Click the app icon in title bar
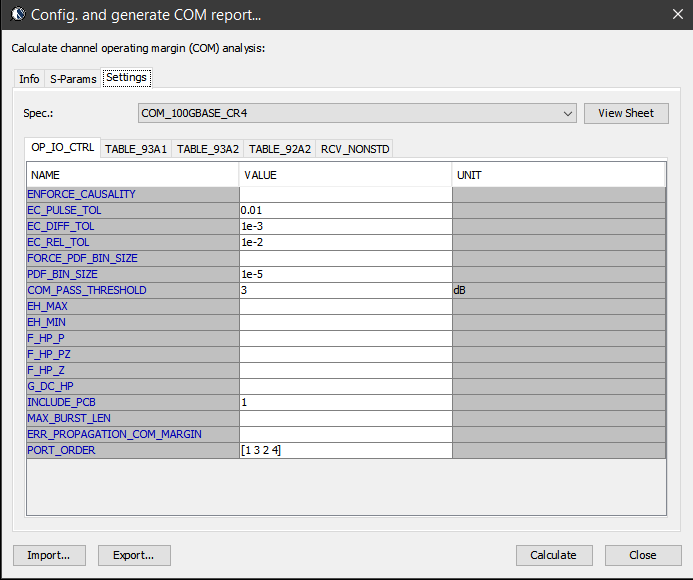The height and width of the screenshot is (580, 693). point(16,15)
